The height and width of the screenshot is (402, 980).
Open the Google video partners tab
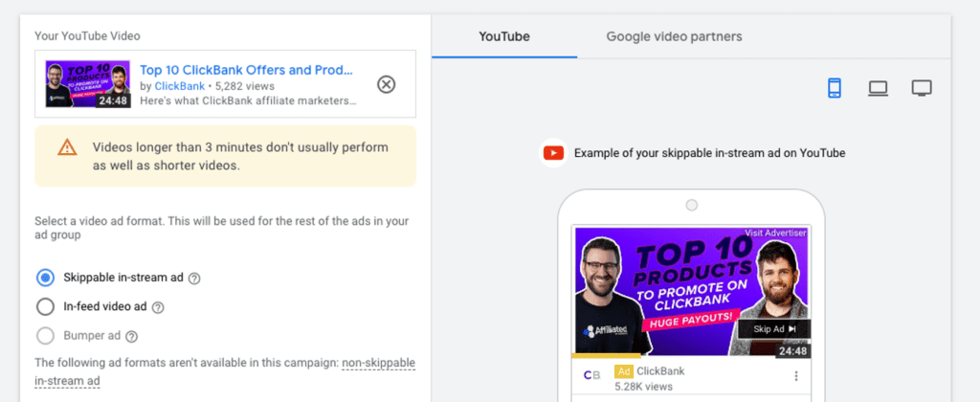674,36
